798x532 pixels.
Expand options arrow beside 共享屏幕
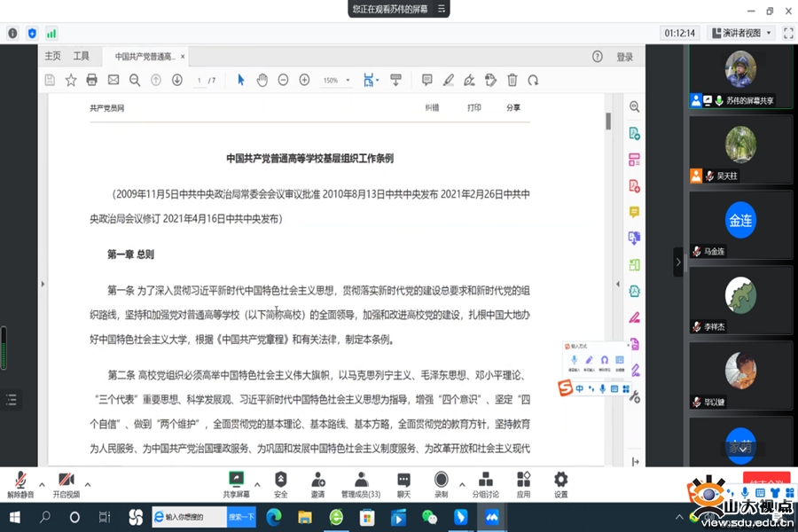tap(257, 485)
